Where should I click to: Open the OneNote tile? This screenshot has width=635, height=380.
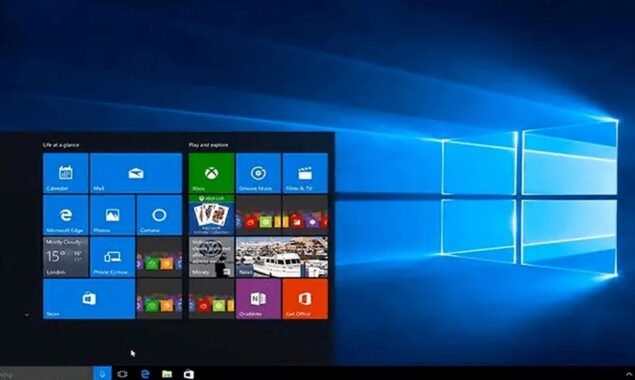(258, 299)
